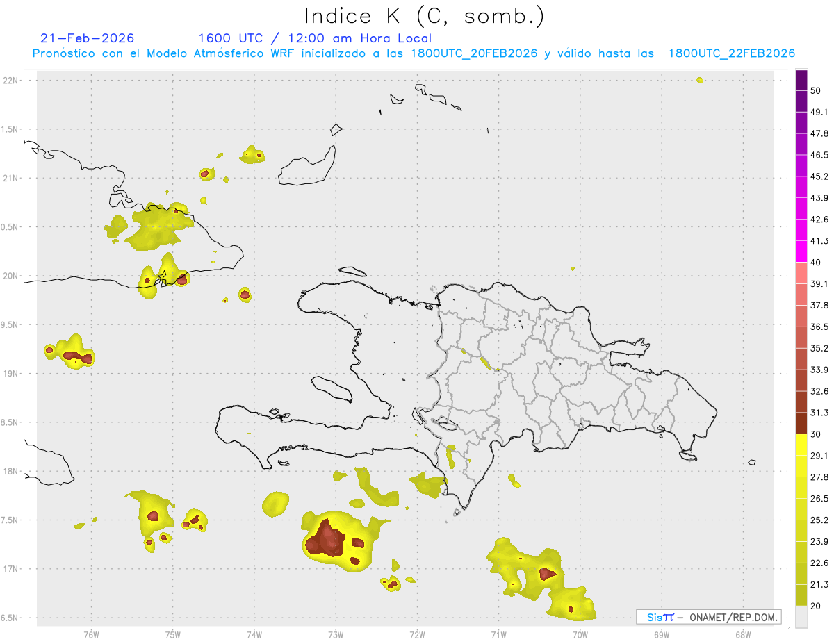The width and height of the screenshot is (834, 644).
Task: Select the '30' colour scale value
Action: click(816, 434)
